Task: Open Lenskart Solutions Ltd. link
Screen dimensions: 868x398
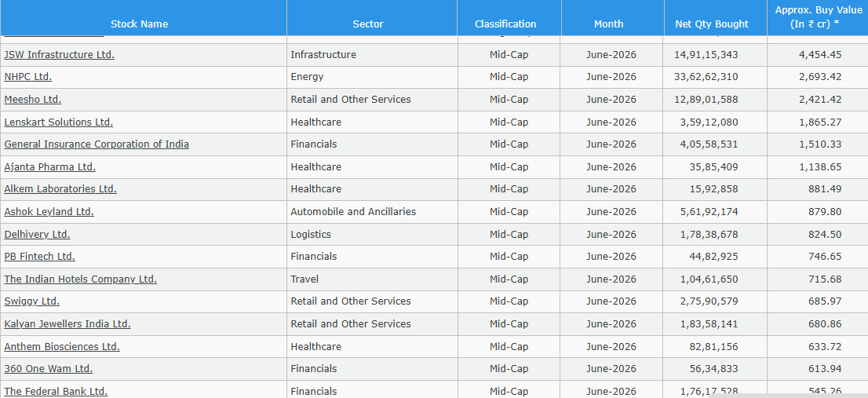Action: (x=59, y=122)
